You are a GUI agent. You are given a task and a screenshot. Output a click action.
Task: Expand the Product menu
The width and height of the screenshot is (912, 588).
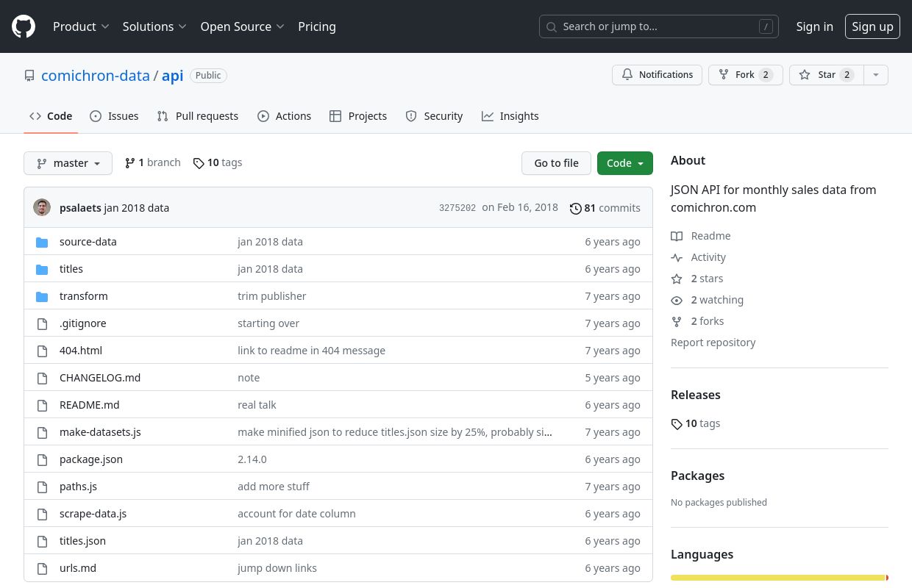click(81, 26)
